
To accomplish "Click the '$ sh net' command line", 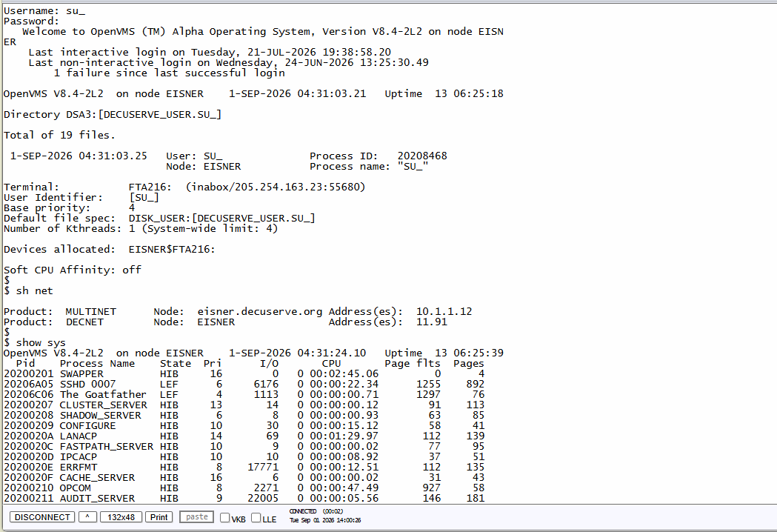I will (x=28, y=290).
